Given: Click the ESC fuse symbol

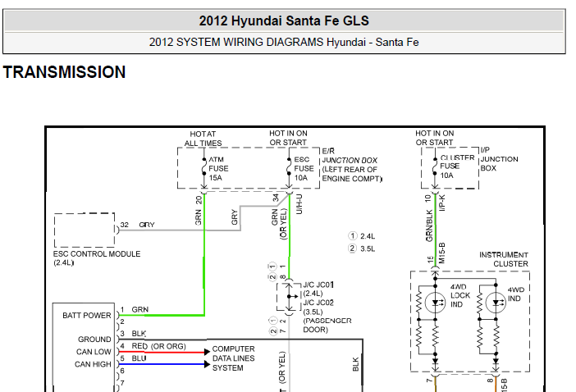Looking at the screenshot, I should tap(289, 167).
